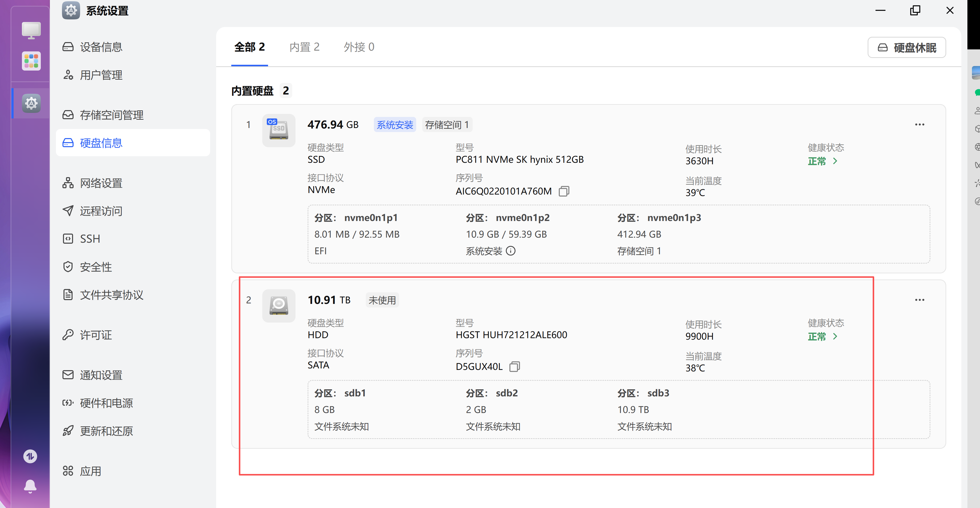Open 存储空间管理 in the sidebar
The image size is (980, 508).
(111, 115)
